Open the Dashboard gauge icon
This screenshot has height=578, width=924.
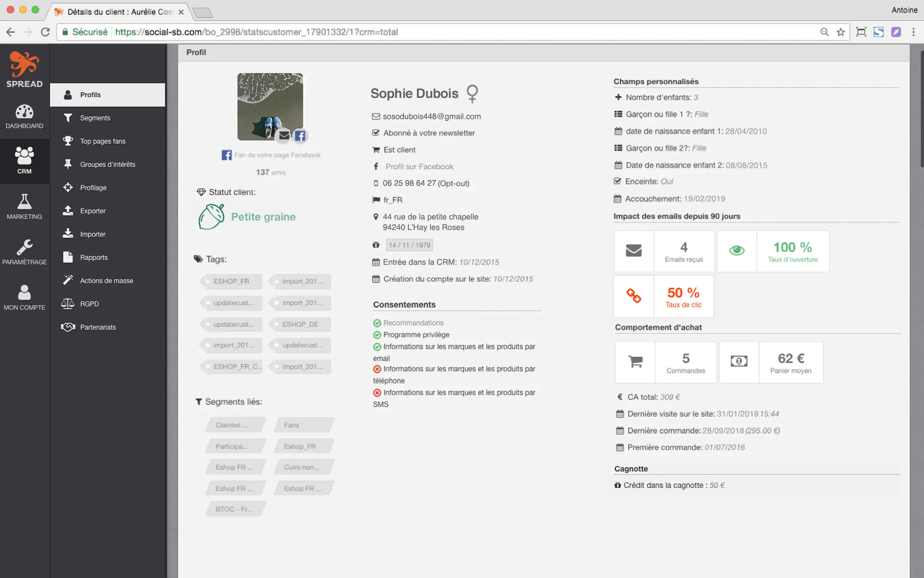point(24,112)
